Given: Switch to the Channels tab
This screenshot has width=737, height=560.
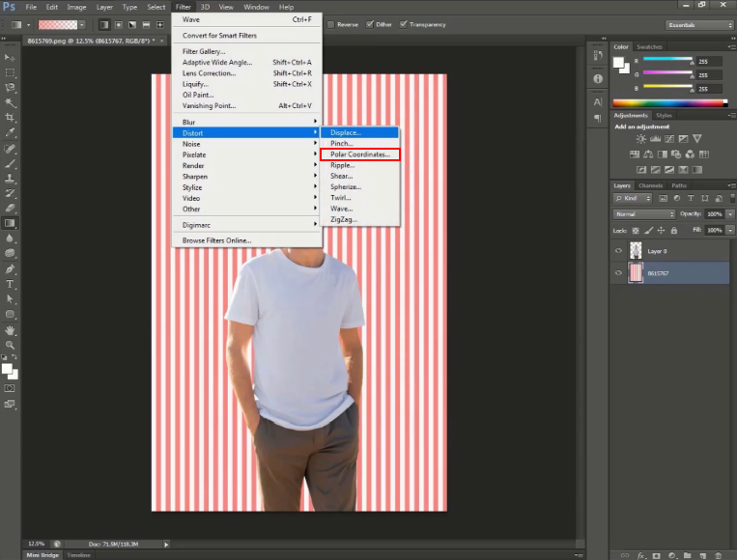Looking at the screenshot, I should [x=650, y=185].
